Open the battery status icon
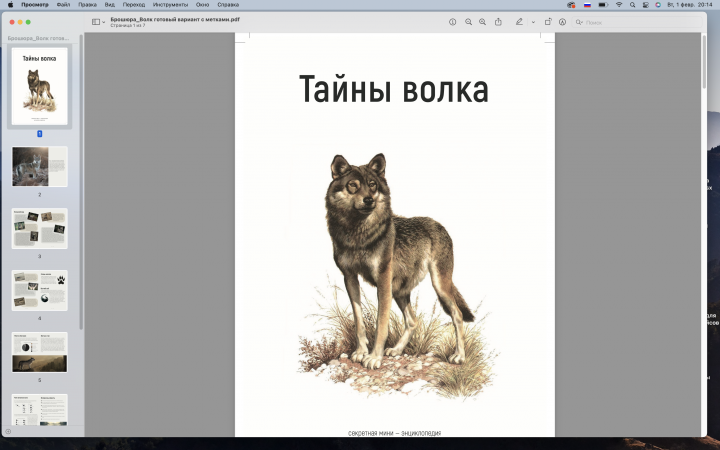This screenshot has height=450, width=720. 603,5
